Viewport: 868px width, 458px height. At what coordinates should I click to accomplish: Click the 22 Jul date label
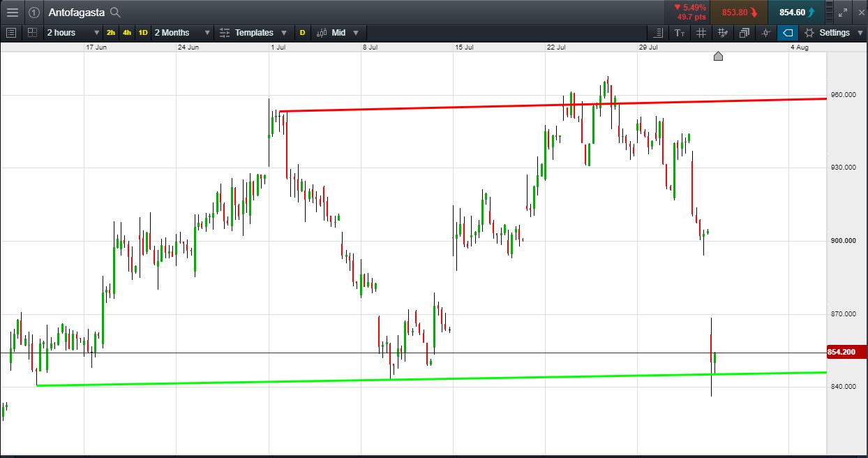pos(557,47)
